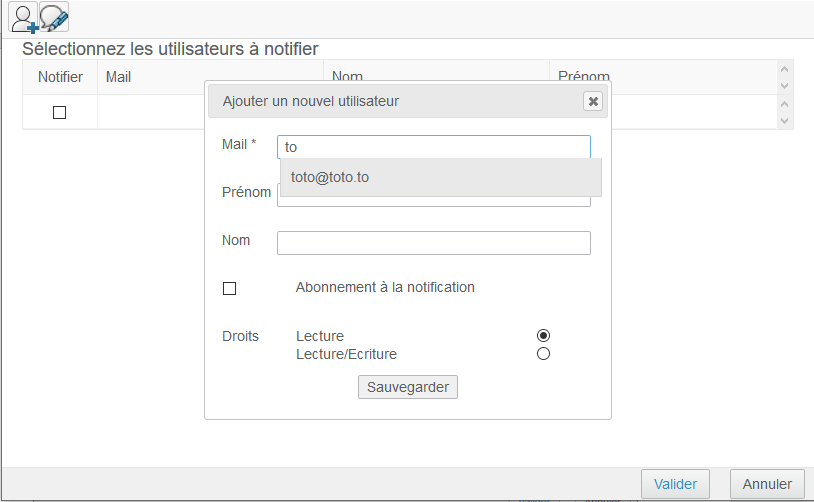Click into the Nom text field
This screenshot has width=814, height=502.
point(433,243)
